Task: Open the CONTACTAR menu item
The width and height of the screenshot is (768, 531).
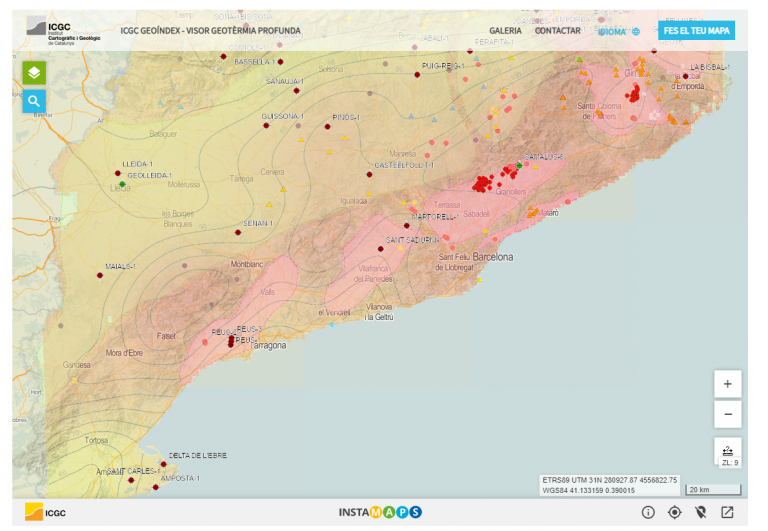Action: click(x=558, y=31)
